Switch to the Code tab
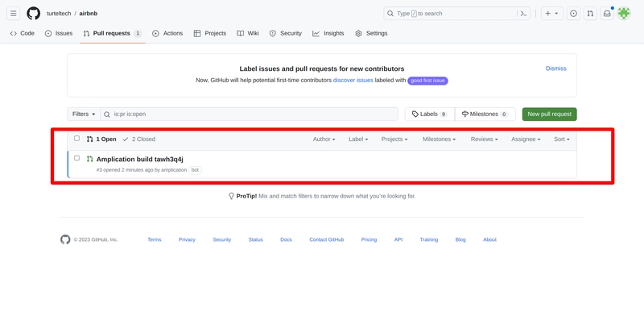Screen dimensions: 644x320 [x=23, y=33]
